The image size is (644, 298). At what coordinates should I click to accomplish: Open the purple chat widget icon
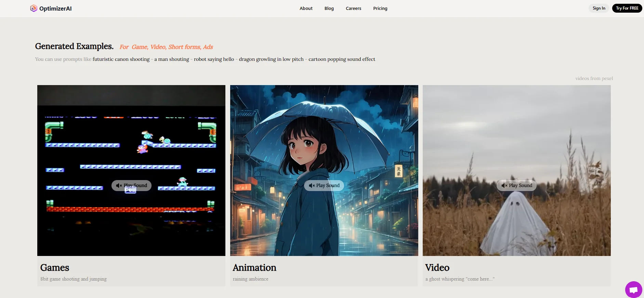pyautogui.click(x=633, y=290)
